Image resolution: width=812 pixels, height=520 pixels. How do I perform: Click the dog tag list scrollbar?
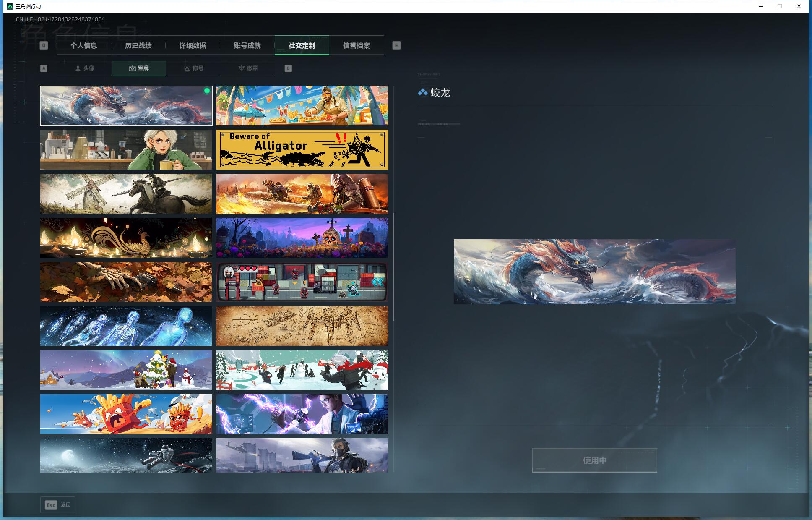(x=393, y=267)
